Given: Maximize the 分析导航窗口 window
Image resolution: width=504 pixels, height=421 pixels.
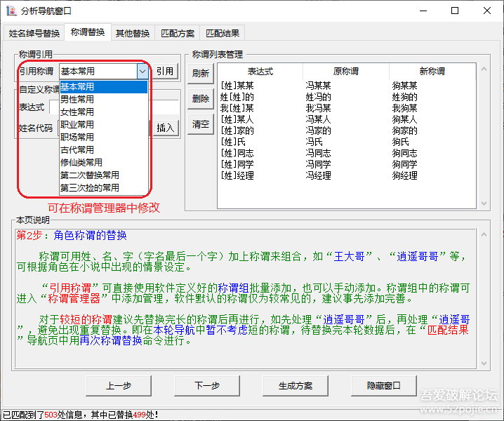Looking at the screenshot, I should click(x=455, y=11).
